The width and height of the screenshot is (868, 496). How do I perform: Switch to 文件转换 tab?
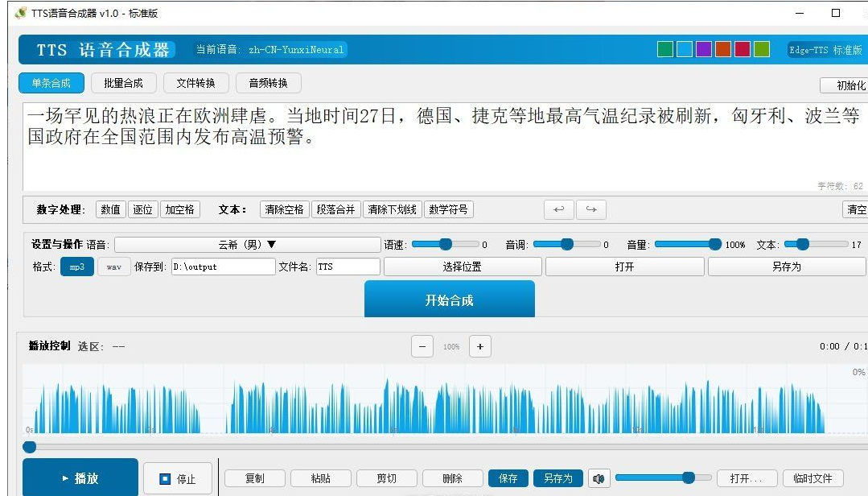pos(196,83)
